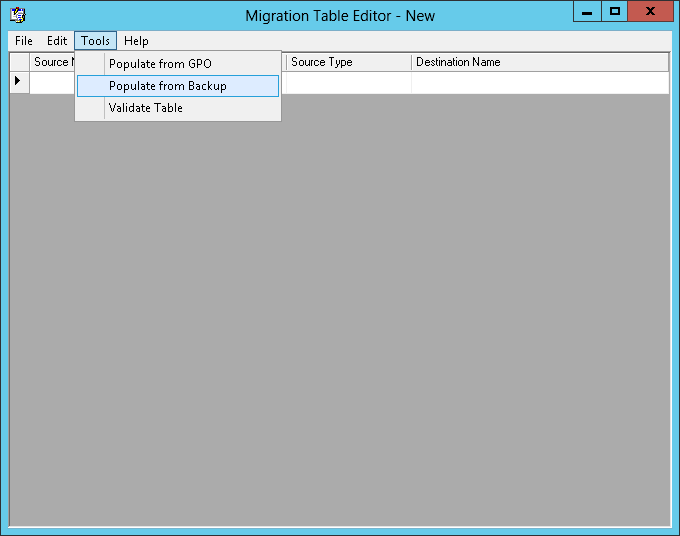The image size is (680, 536).
Task: Click the grid's top-left corner header cell
Action: [19, 62]
